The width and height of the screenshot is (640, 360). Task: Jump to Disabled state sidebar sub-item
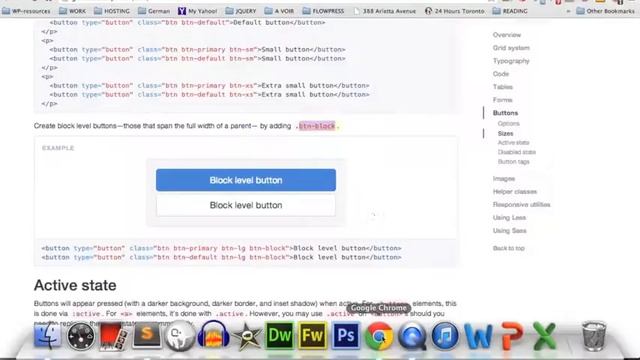(x=517, y=152)
